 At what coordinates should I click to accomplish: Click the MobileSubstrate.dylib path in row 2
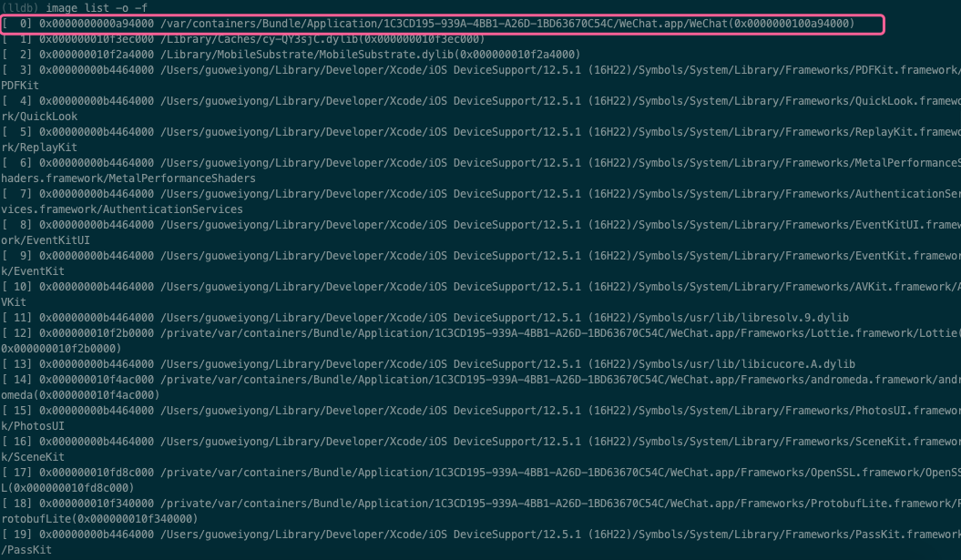(x=307, y=55)
